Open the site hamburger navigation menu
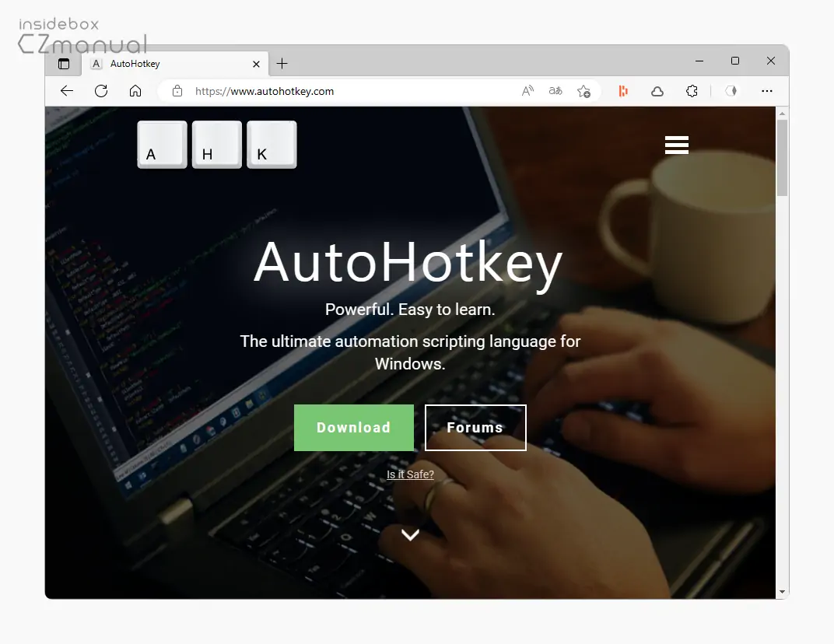834x644 pixels. click(x=677, y=145)
